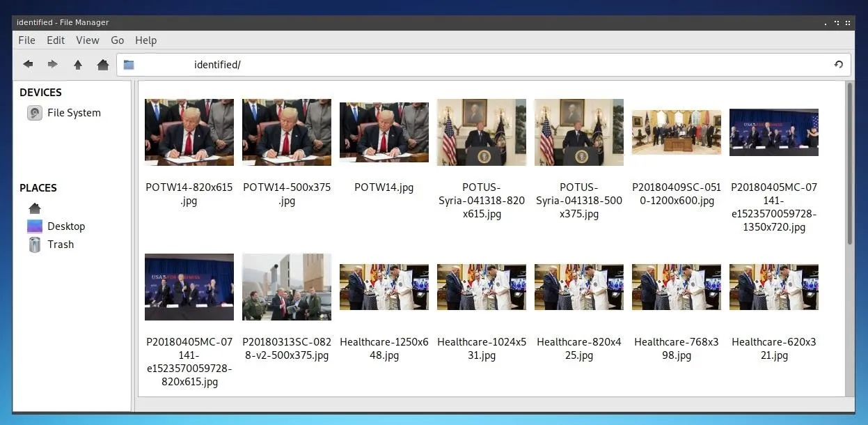The height and width of the screenshot is (425, 868).
Task: Select thumbnail of P20180409SC-0510-1200x600.jpg
Action: click(x=677, y=132)
